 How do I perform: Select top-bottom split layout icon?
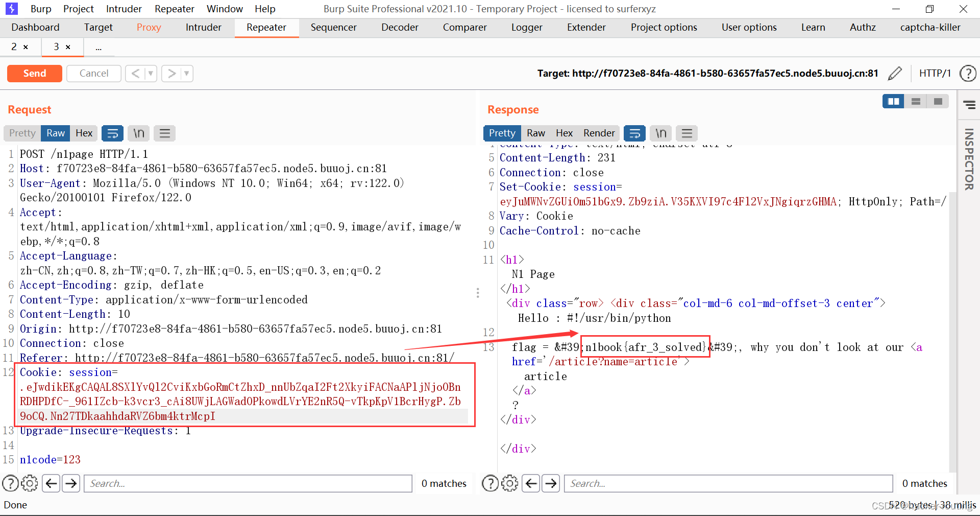tap(916, 102)
